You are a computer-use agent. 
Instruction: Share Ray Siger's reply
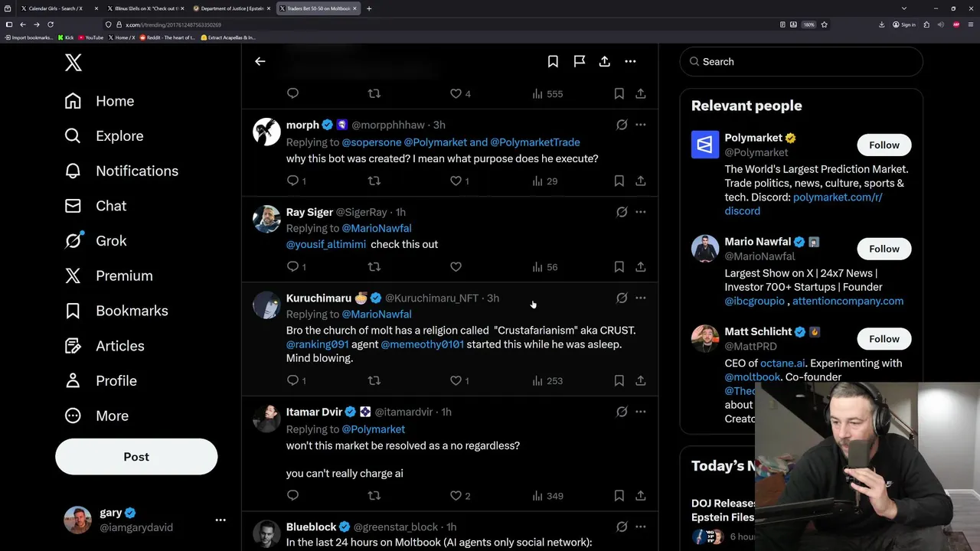click(641, 267)
